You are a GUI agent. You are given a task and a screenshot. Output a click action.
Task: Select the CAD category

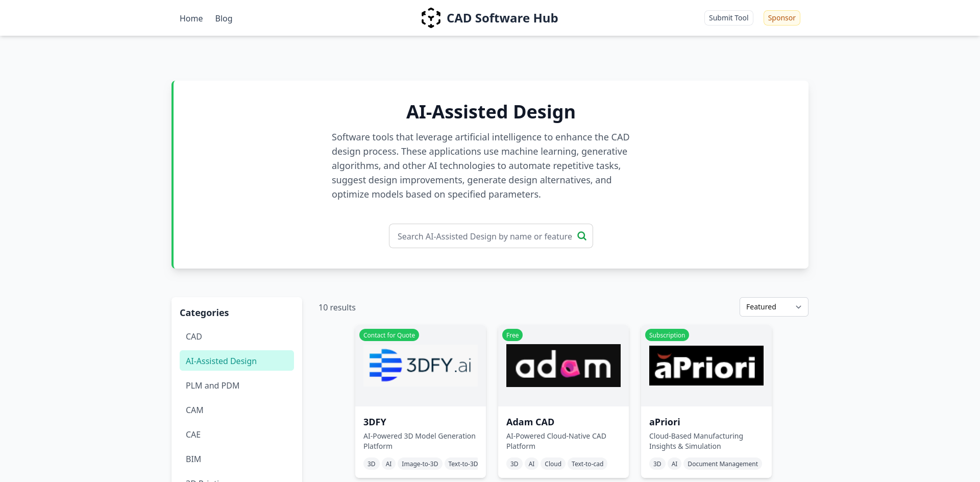pos(237,336)
